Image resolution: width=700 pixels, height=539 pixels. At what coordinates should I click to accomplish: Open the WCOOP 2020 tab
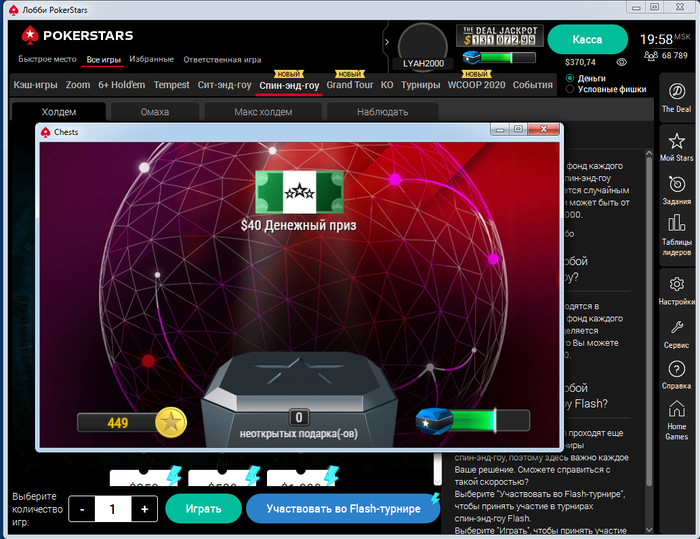[x=476, y=85]
